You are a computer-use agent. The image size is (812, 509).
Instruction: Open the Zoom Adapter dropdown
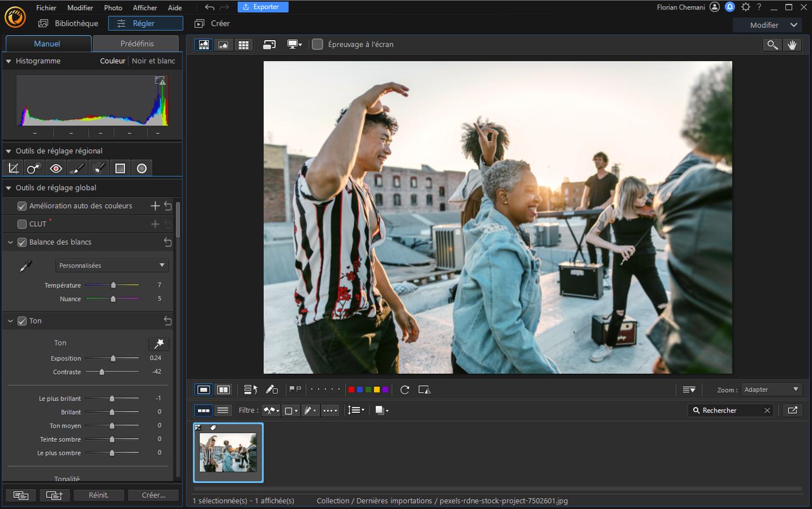point(771,390)
